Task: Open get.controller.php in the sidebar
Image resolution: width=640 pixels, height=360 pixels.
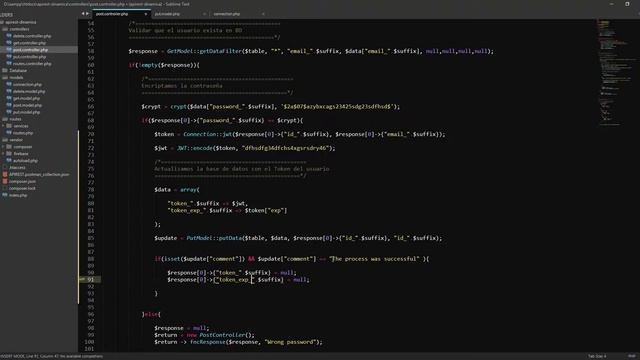Action: [x=29, y=43]
